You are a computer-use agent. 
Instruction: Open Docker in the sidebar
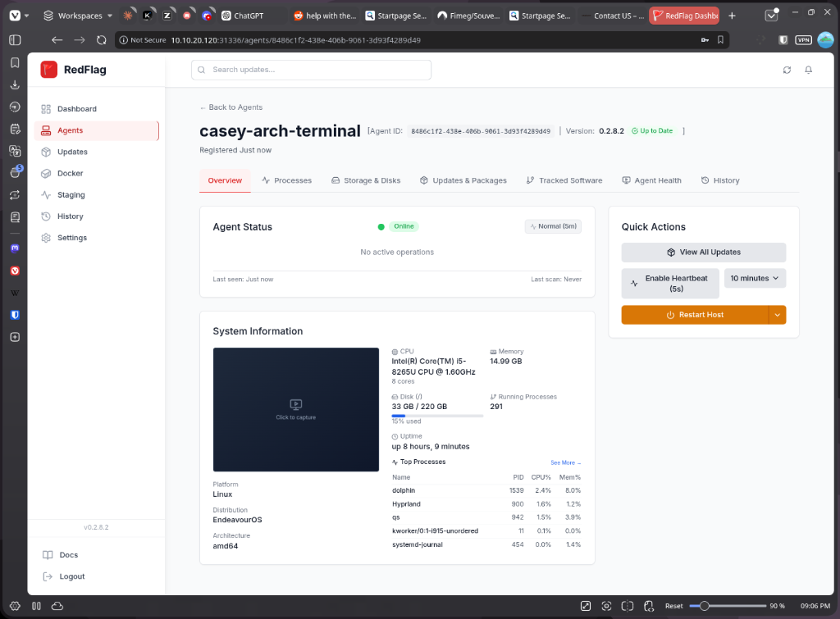pos(97,174)
